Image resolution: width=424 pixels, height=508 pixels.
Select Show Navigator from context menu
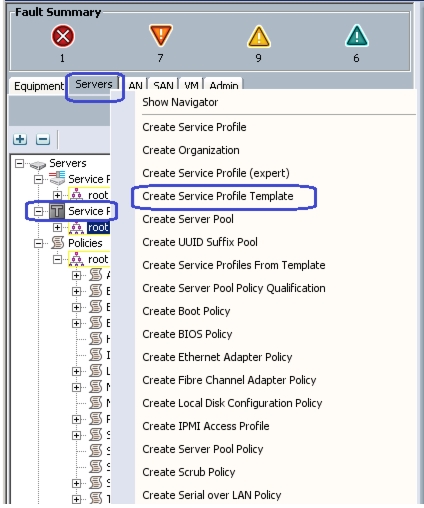point(180,102)
